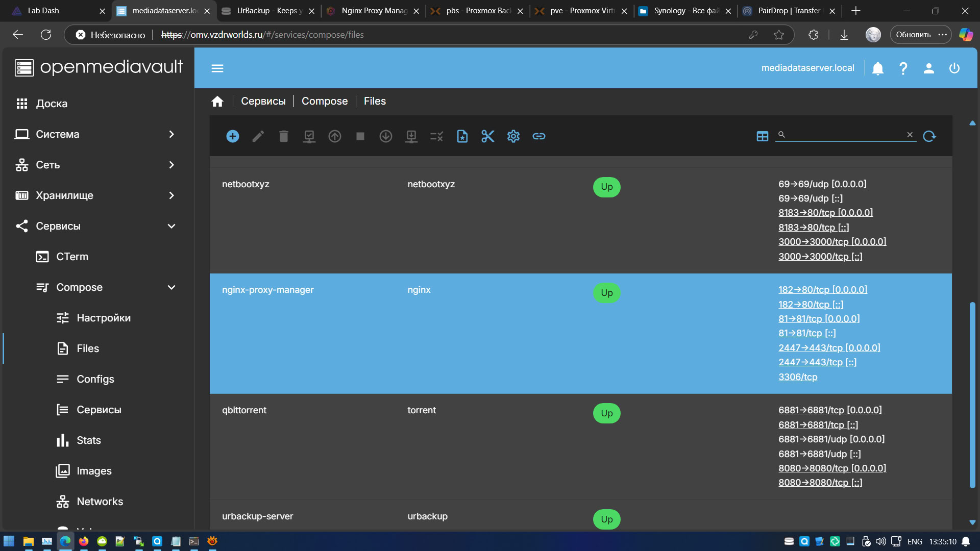This screenshot has width=980, height=551.
Task: Click the 3306/tcp port link
Action: [x=798, y=377]
